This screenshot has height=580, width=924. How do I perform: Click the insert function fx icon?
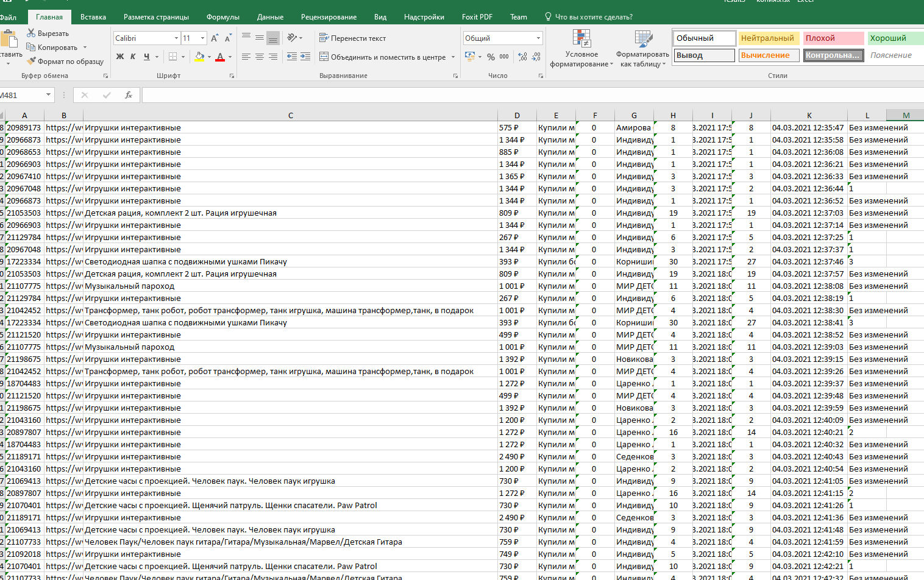[128, 95]
